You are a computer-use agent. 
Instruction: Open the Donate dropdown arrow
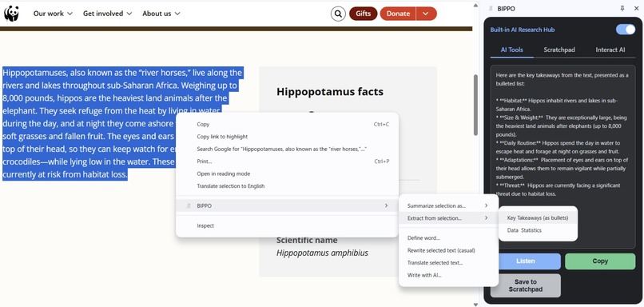pyautogui.click(x=426, y=14)
